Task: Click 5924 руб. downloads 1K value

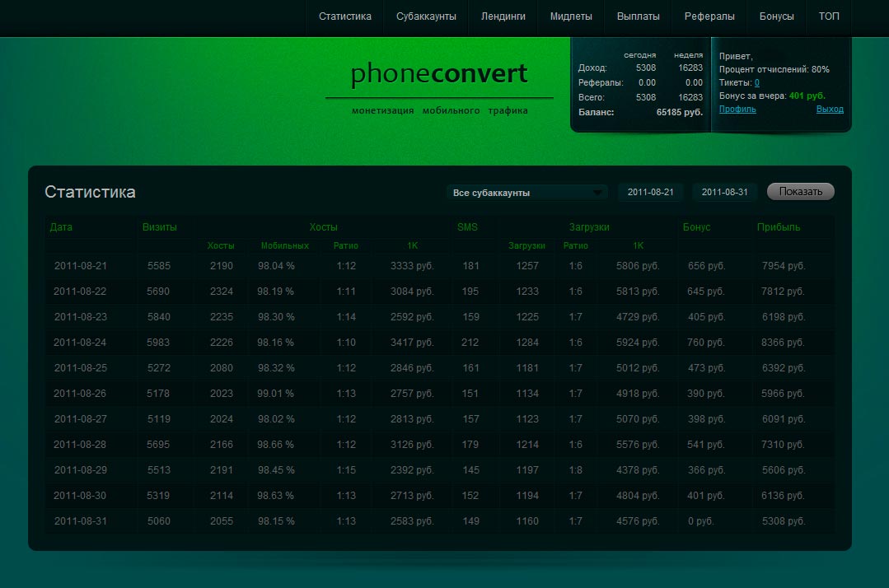Action: (638, 342)
